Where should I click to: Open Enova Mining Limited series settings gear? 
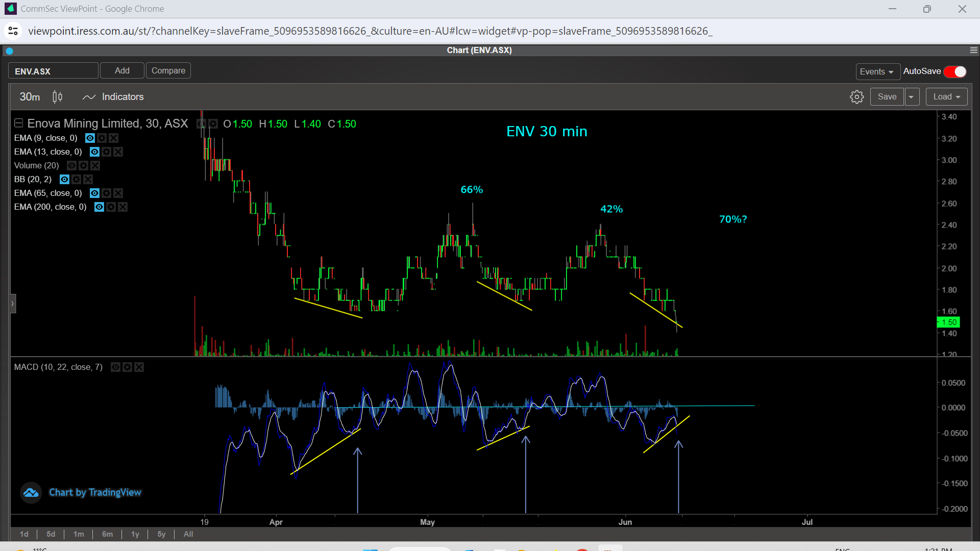[213, 124]
